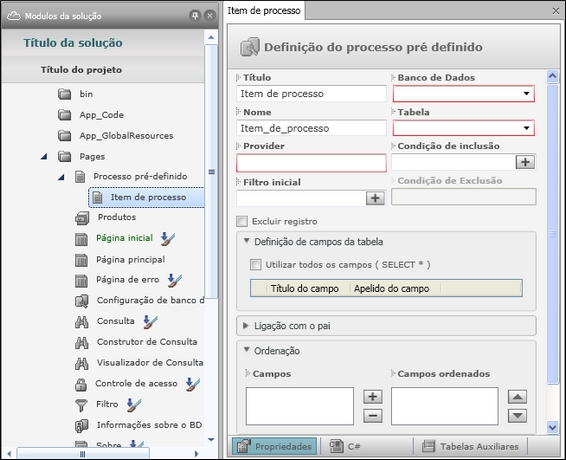Move ordered field down
This screenshot has width=566, height=460.
[x=518, y=416]
